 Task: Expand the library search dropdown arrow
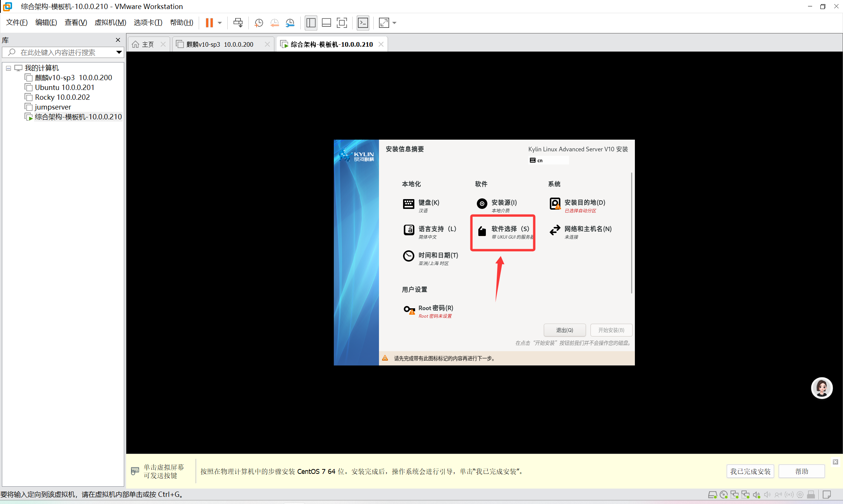[x=119, y=52]
